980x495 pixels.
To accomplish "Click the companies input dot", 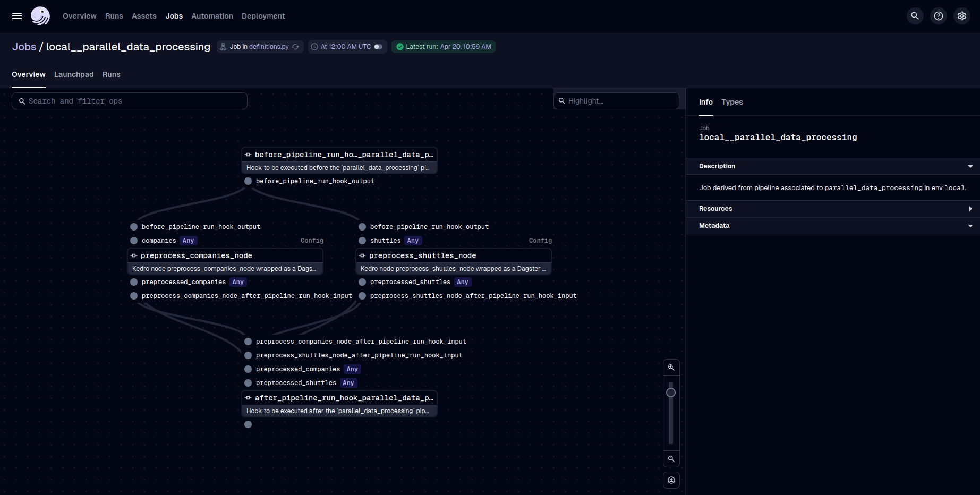I will click(134, 241).
